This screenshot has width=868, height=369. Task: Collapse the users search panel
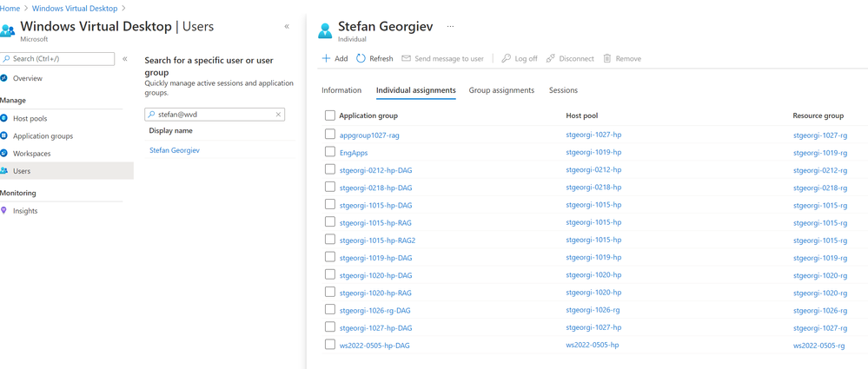(x=287, y=27)
